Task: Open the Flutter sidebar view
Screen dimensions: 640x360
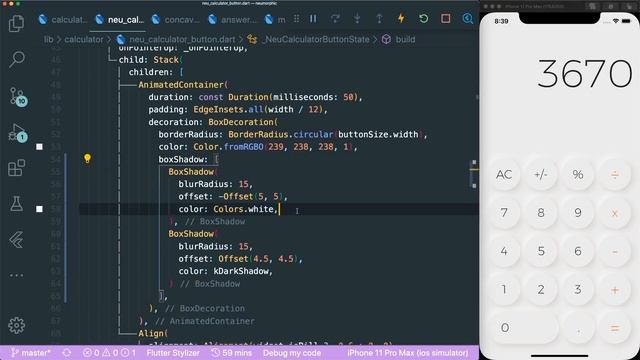Action: 16,240
